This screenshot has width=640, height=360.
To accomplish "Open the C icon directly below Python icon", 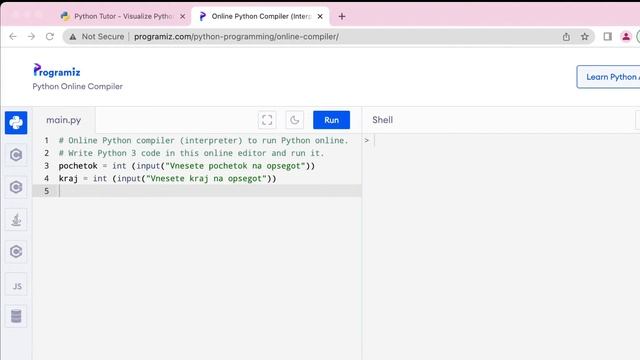I will click(16, 155).
